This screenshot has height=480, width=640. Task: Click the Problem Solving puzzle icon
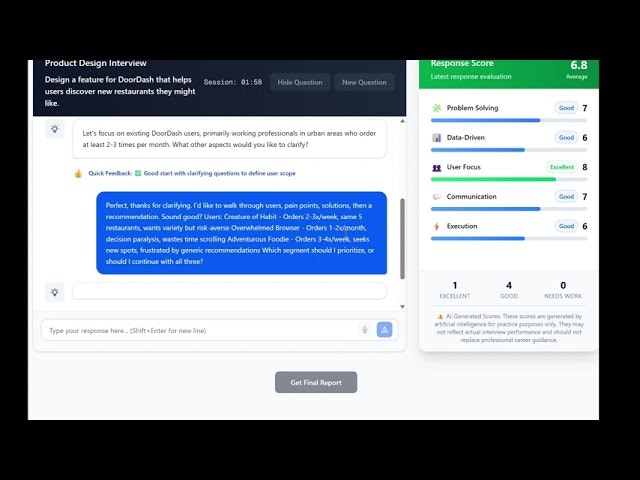[x=437, y=108]
